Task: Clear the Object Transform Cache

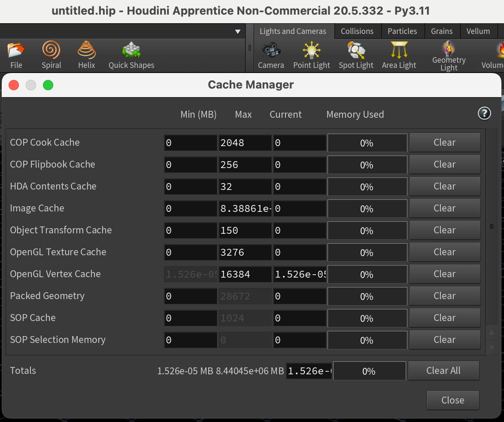Action: 444,230
